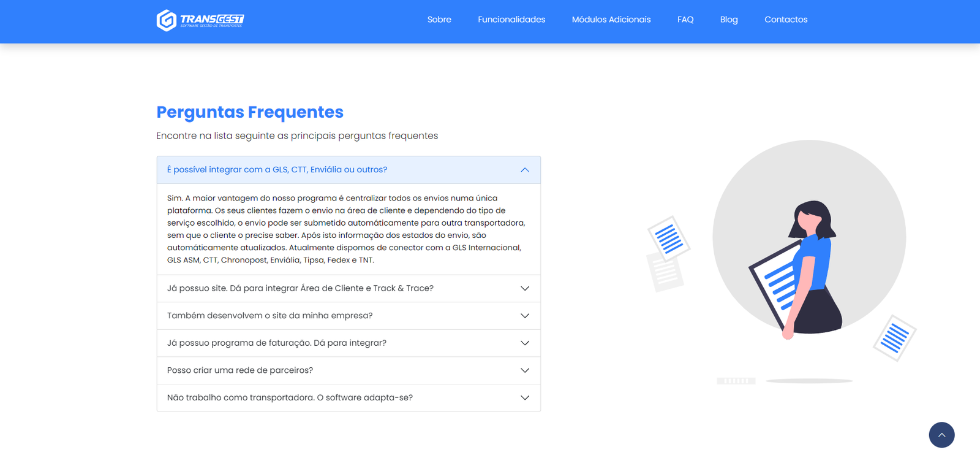Viewport: 980px width, 466px height.
Task: Expand 'Também desenvolvem o site' question
Action: [x=269, y=316]
